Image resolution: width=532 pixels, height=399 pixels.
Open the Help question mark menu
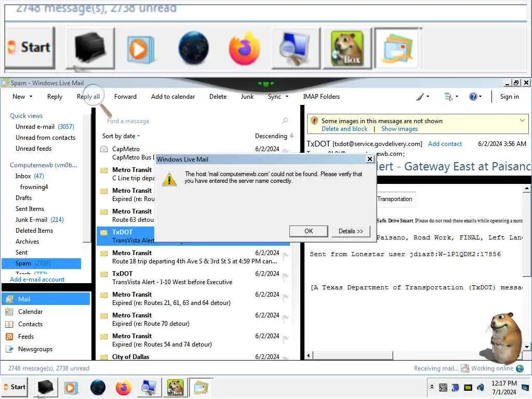point(475,97)
